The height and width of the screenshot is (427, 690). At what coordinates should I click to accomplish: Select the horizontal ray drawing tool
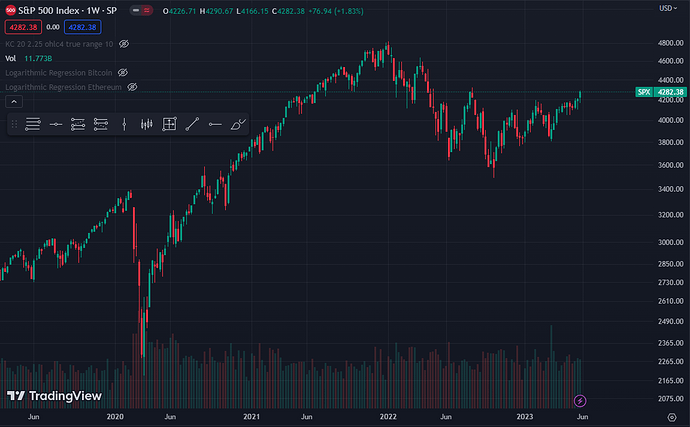(x=215, y=125)
